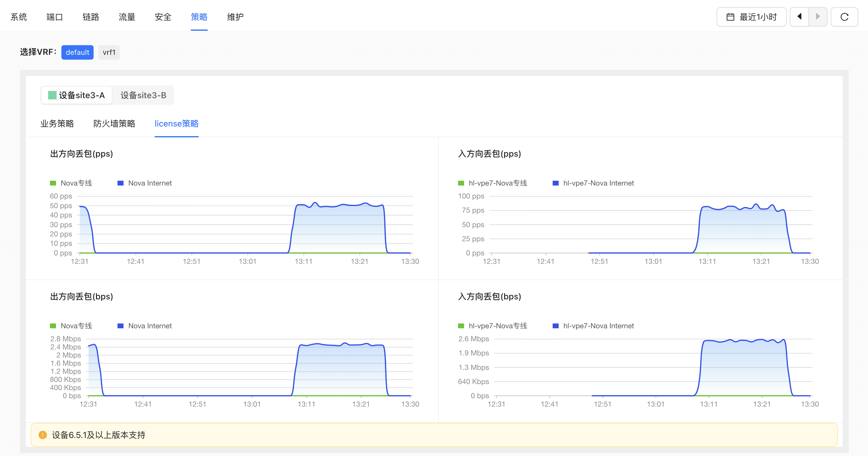Image resolution: width=868 pixels, height=456 pixels.
Task: Click blue swatch of hl-vpe7-Nova Internet pps legend
Action: click(556, 183)
